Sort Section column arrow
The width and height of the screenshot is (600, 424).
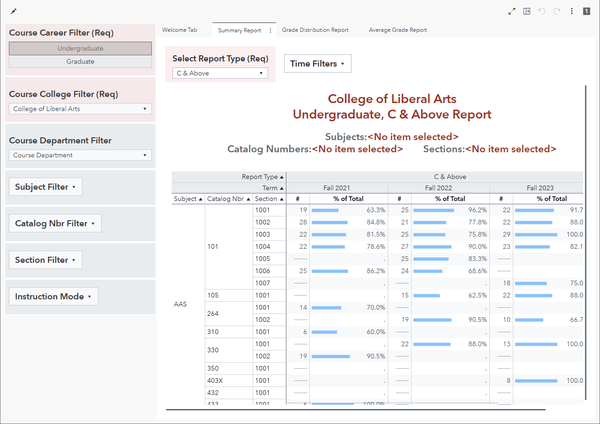(282, 199)
